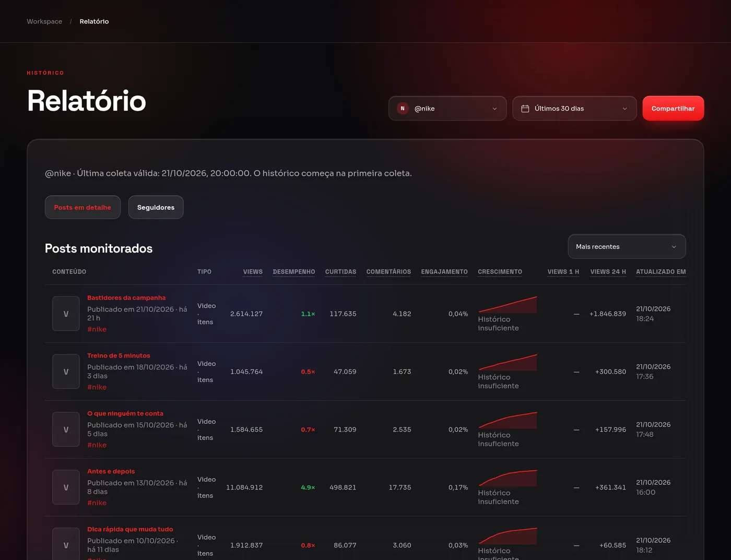The width and height of the screenshot is (731, 560).
Task: Click the 21/10/2026 16:00 updated timestamp
Action: click(653, 487)
